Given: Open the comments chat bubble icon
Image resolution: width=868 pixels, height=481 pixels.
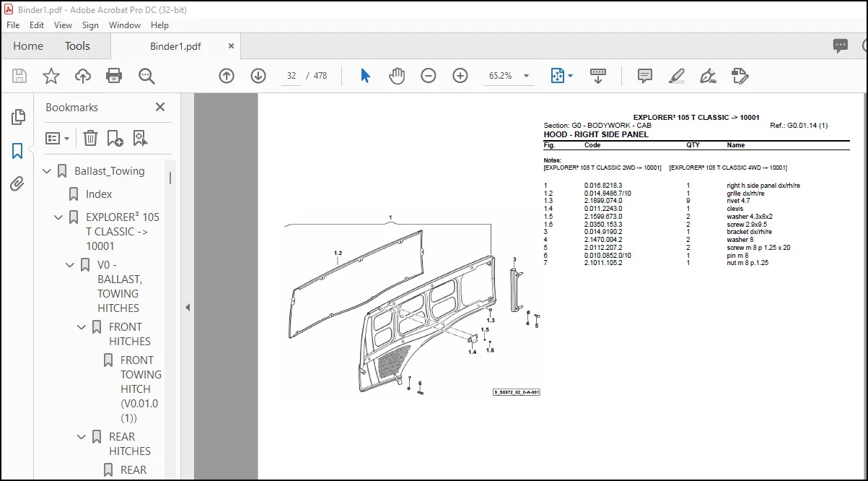Looking at the screenshot, I should (x=841, y=45).
